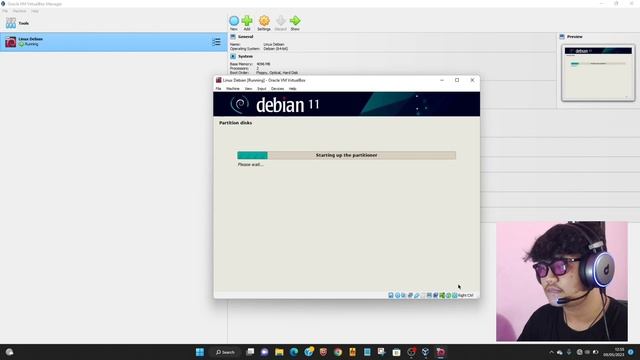Open the Linux Debian VM list menu icon
Image resolution: width=640 pixels, height=360 pixels.
(216, 42)
